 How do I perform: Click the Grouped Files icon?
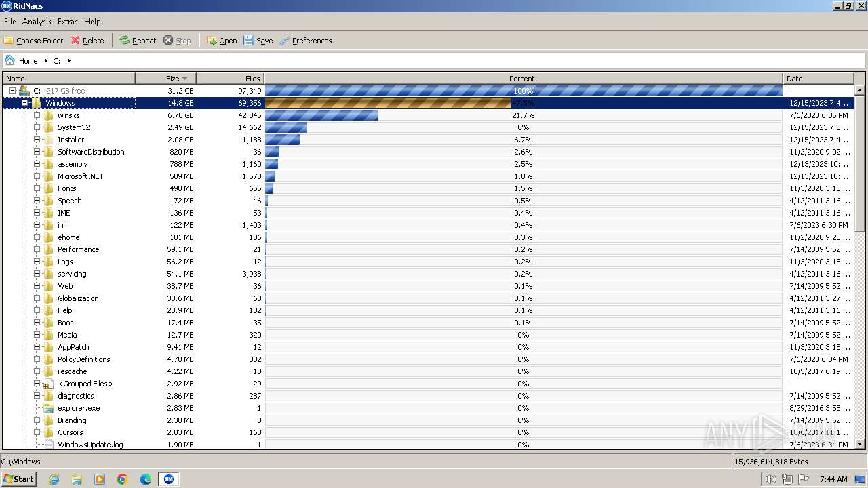(48, 384)
